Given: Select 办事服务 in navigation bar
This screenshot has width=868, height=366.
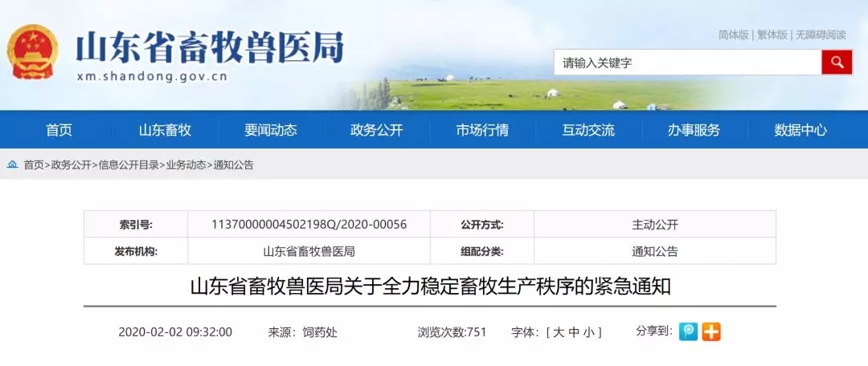Looking at the screenshot, I should 694,131.
